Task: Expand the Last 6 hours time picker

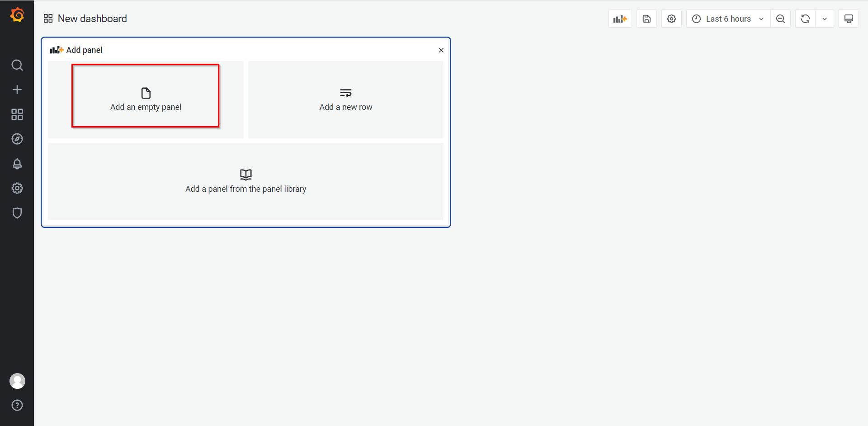Action: (728, 19)
